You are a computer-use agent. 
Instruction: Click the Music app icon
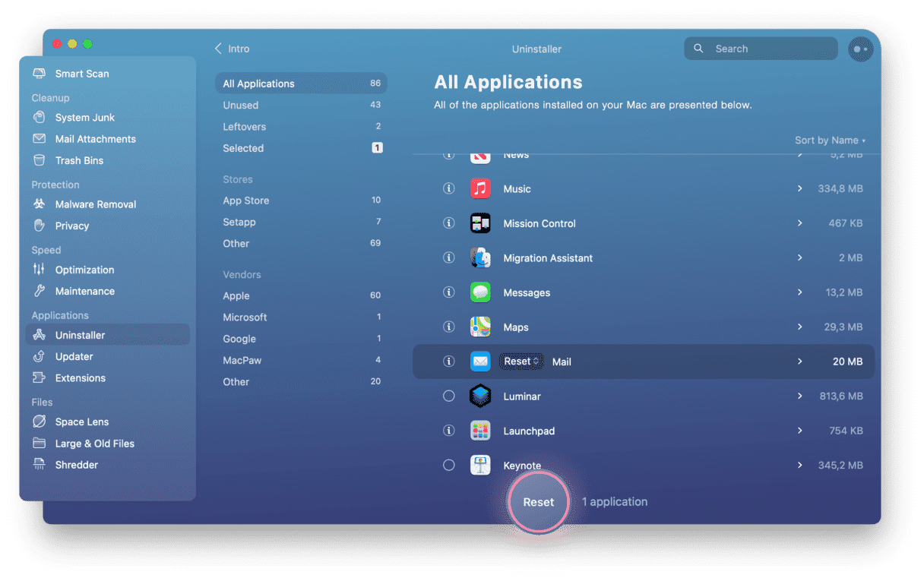[480, 188]
